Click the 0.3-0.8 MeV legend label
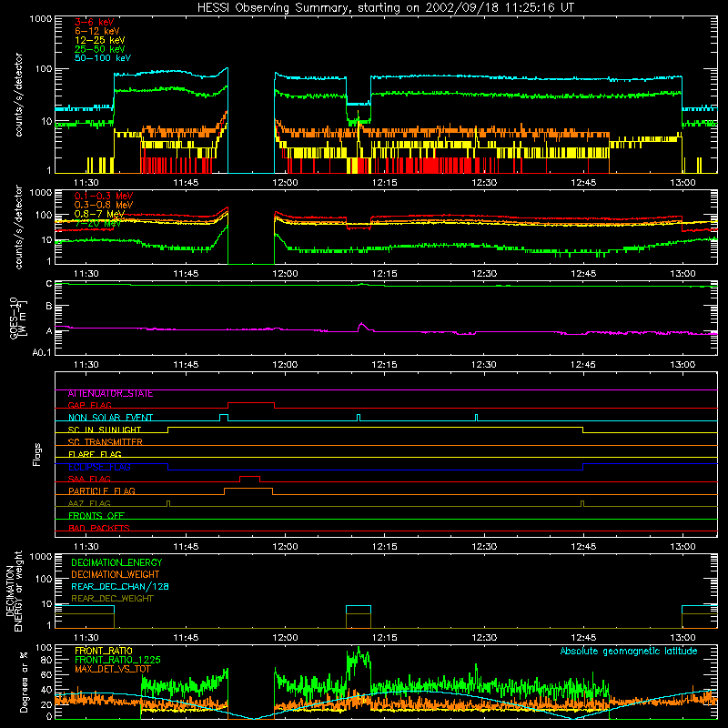 pyautogui.click(x=104, y=205)
